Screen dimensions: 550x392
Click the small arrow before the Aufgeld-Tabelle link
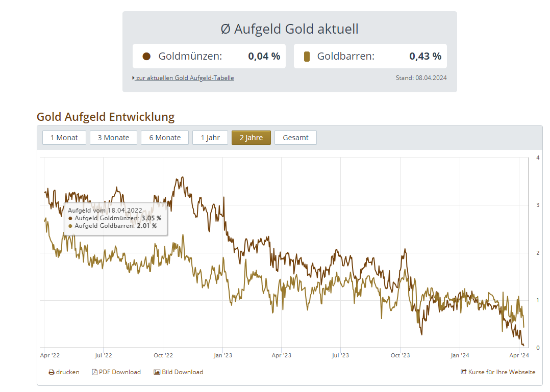pyautogui.click(x=133, y=78)
